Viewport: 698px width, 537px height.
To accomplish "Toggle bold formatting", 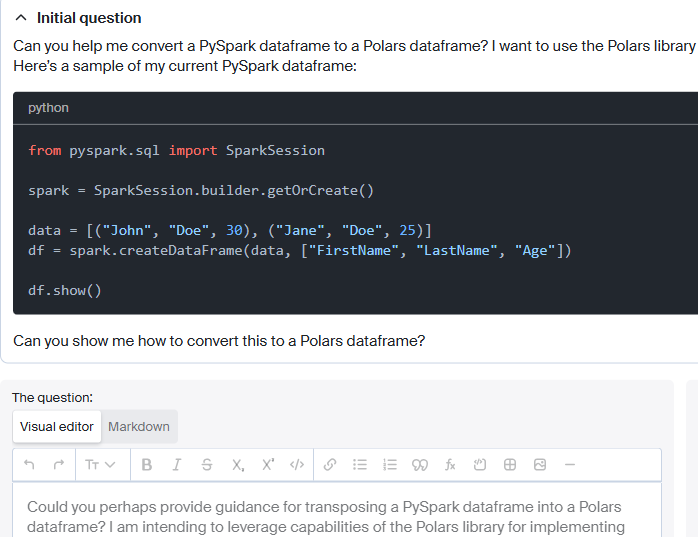I will 146,465.
